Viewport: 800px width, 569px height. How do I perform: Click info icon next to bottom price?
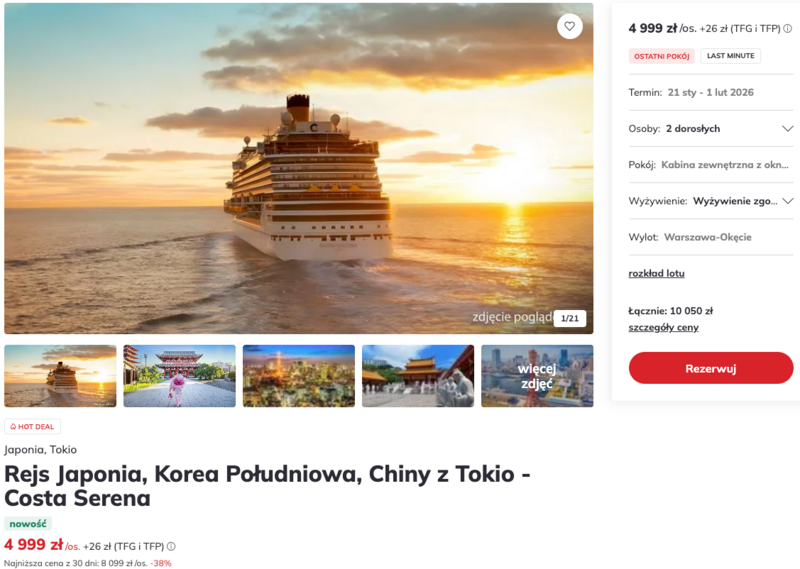(171, 546)
